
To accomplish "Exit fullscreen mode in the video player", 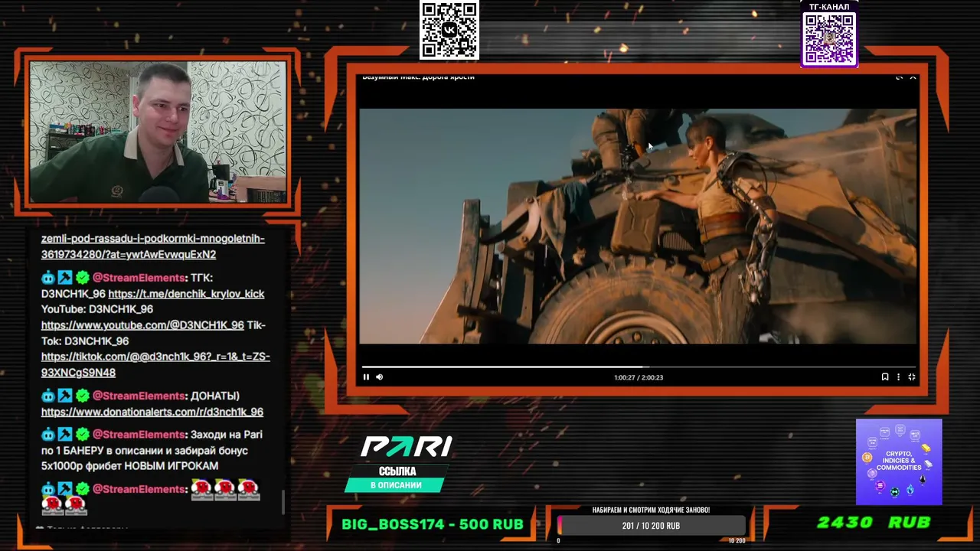I will 912,377.
